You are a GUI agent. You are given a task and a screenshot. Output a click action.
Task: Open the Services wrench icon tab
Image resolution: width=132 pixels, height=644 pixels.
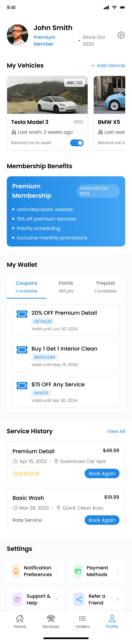(51, 618)
